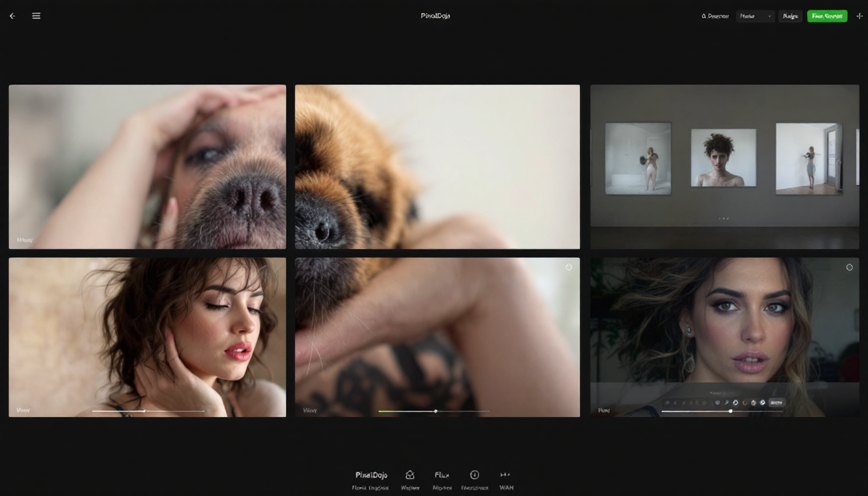Toggle the circle selector on tattooed arm tile
The image size is (868, 496).
tap(569, 267)
